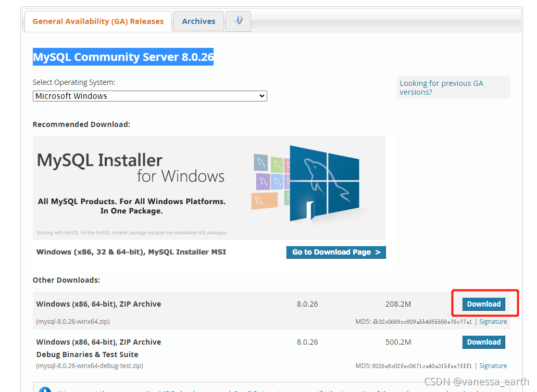Click the Recommended Download: label

81,124
